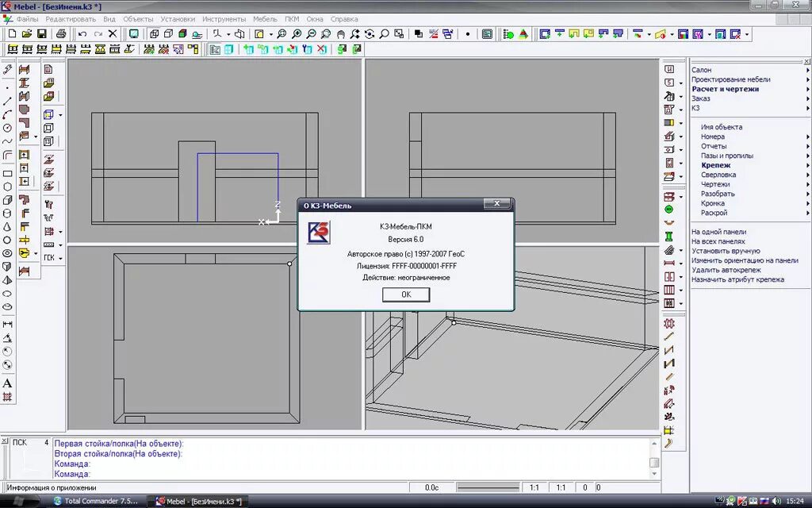Click the Команда: input line at bottom
812x508 pixels.
(x=72, y=474)
